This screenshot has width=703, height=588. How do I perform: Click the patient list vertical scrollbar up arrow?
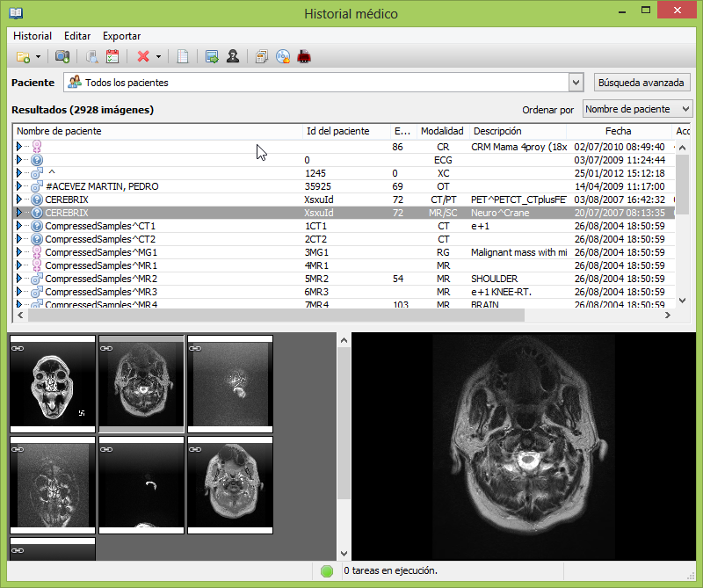click(x=683, y=148)
